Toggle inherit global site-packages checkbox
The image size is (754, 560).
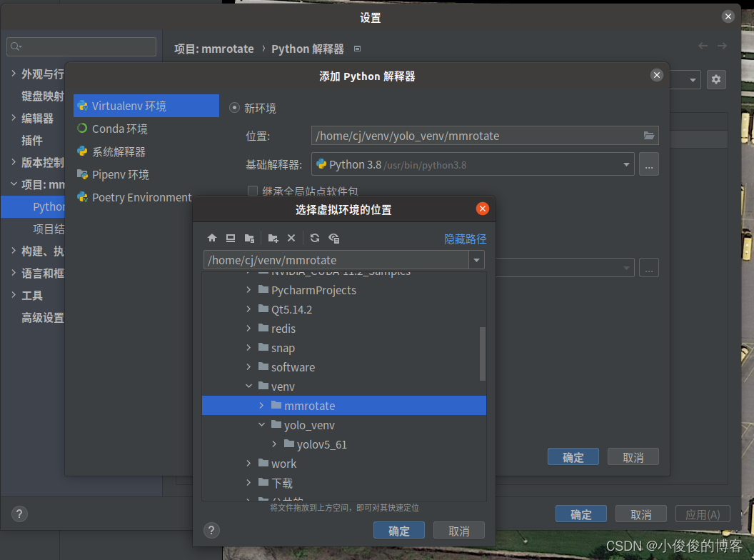point(253,191)
